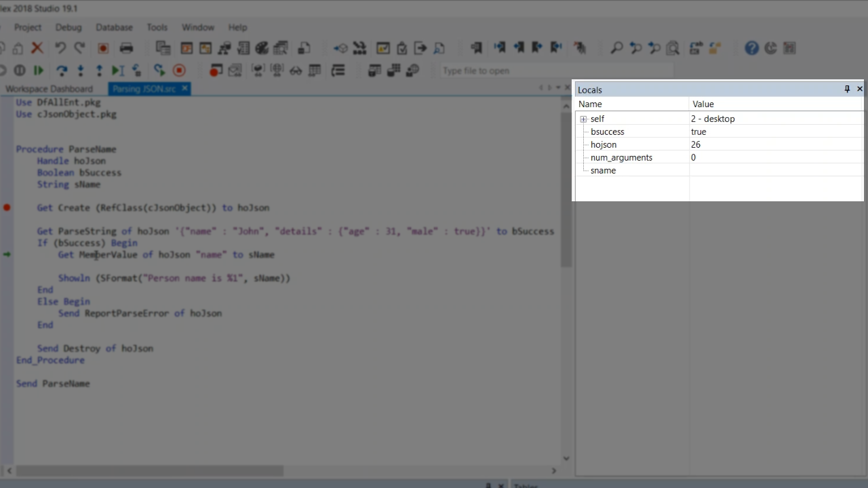Click the Print icon in the toolbar
The width and height of the screenshot is (868, 488).
pyautogui.click(x=126, y=48)
